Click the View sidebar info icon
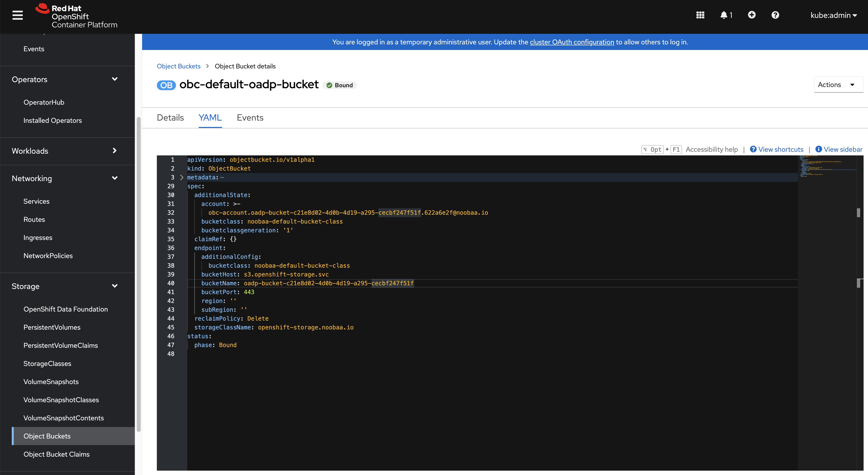This screenshot has width=868, height=475. pyautogui.click(x=818, y=149)
